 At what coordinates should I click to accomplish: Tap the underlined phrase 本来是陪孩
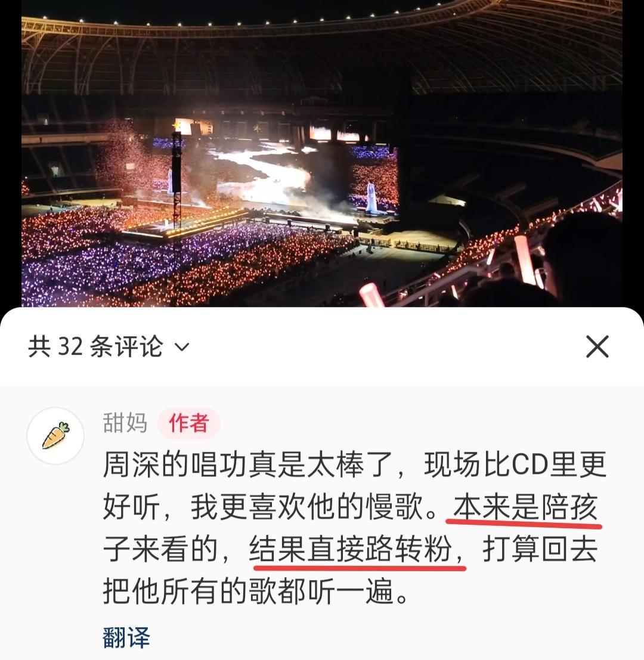[x=525, y=506]
